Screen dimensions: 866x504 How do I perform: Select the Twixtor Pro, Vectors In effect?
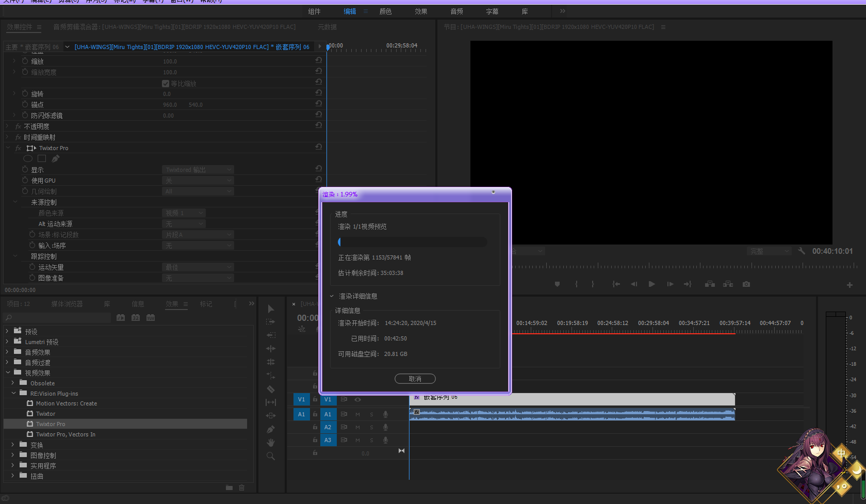(x=66, y=434)
